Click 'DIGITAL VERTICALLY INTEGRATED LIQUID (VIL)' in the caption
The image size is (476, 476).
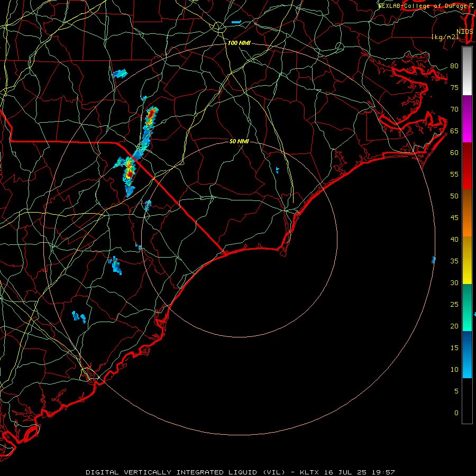pos(186,472)
